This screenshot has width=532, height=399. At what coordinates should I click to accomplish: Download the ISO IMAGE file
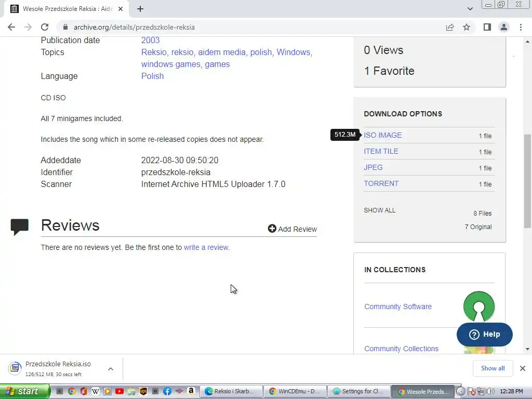[x=383, y=135]
